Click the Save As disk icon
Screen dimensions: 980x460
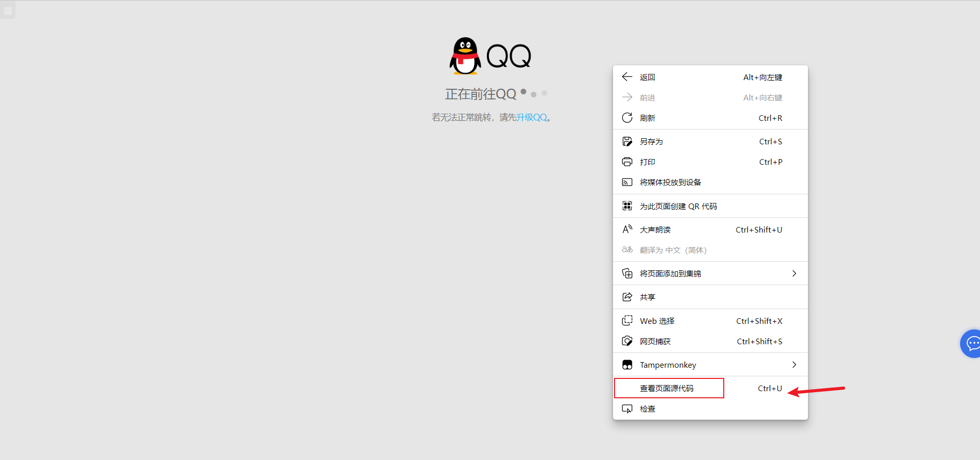coord(627,141)
